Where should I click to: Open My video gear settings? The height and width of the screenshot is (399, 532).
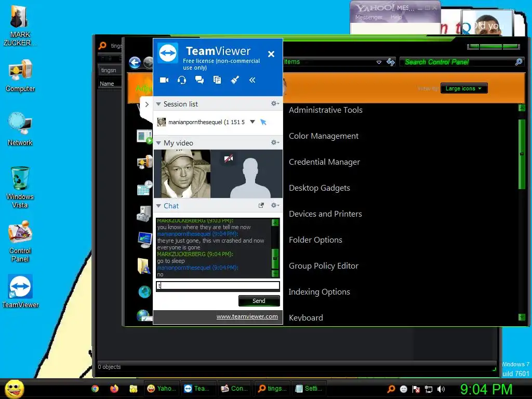coord(275,142)
